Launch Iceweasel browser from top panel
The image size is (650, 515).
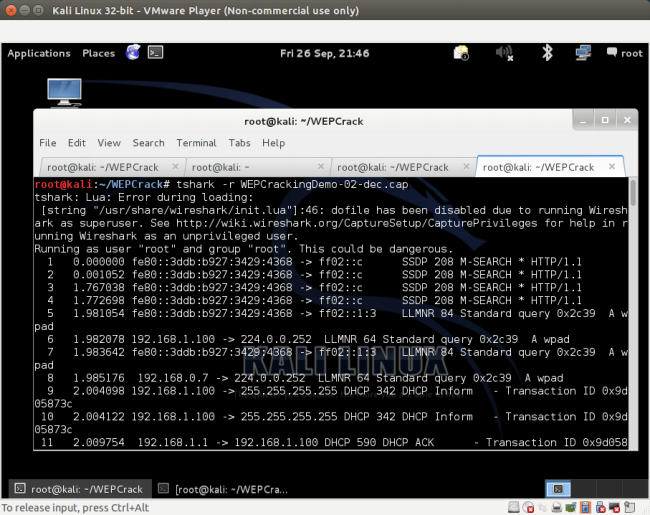coord(133,53)
